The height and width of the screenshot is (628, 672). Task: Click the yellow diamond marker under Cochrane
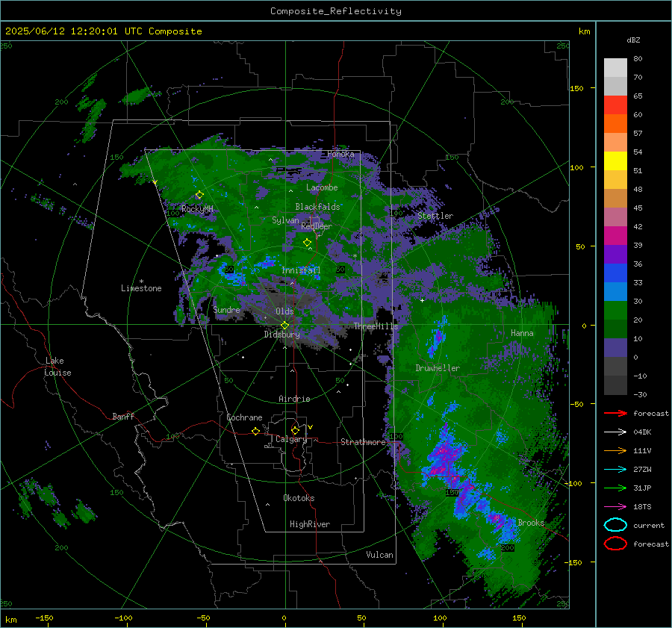click(255, 431)
